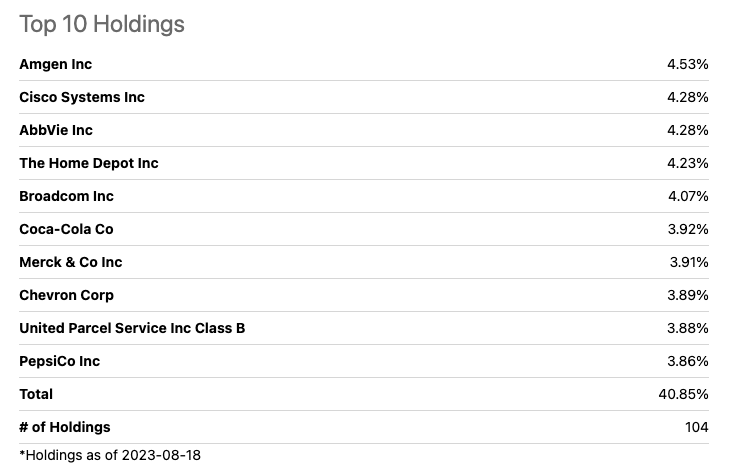Open United Parcel Service Inc Class B
This screenshot has width=733, height=475.
132,328
